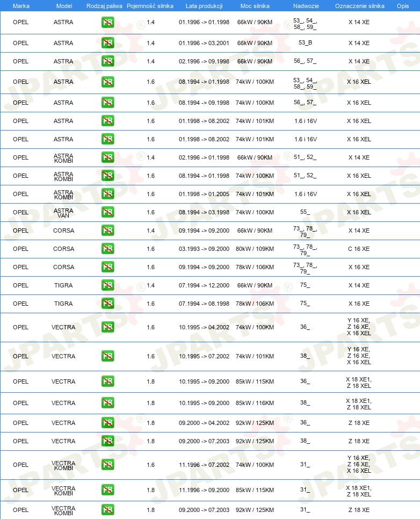Select the 'C 16 XE' engine code cell

(359, 249)
